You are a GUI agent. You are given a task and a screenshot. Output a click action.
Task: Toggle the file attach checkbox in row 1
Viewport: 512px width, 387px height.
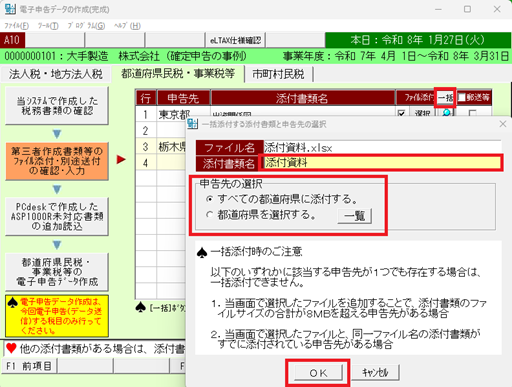(402, 113)
